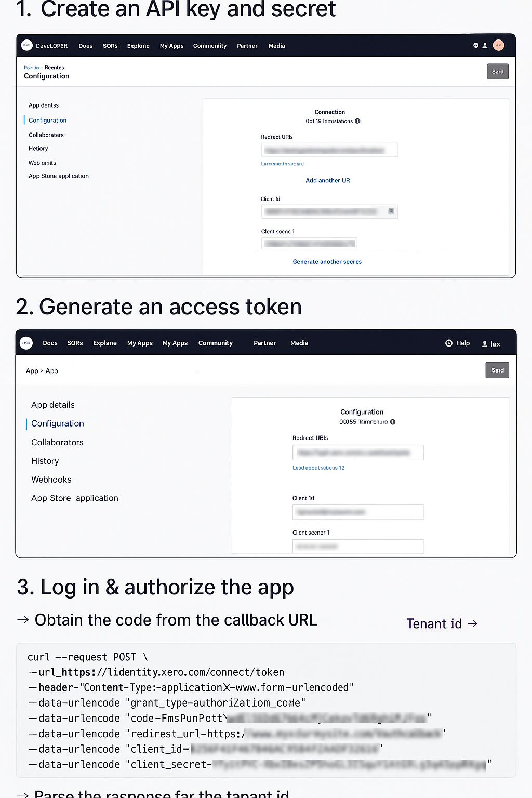Click the Redrect URIs field under Connection
The height and width of the screenshot is (798, 532).
(329, 150)
